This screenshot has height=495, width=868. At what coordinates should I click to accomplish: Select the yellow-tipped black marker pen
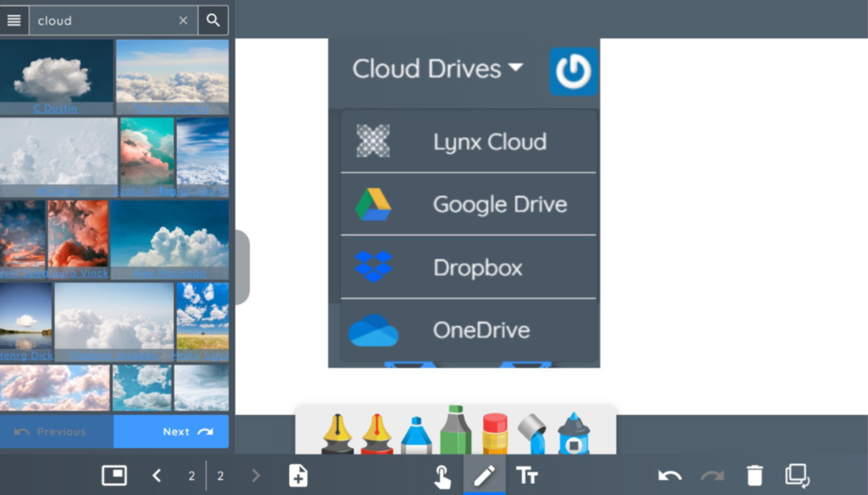click(338, 433)
